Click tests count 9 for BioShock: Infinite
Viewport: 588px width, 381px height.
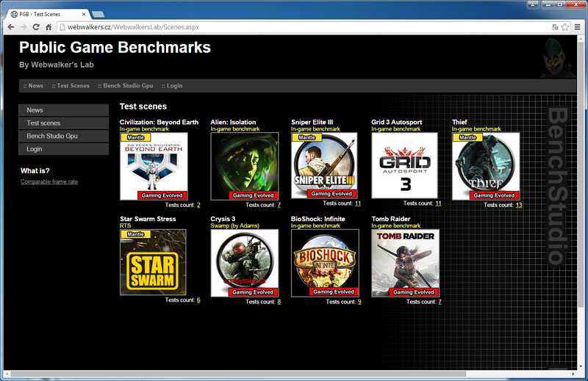pos(359,302)
